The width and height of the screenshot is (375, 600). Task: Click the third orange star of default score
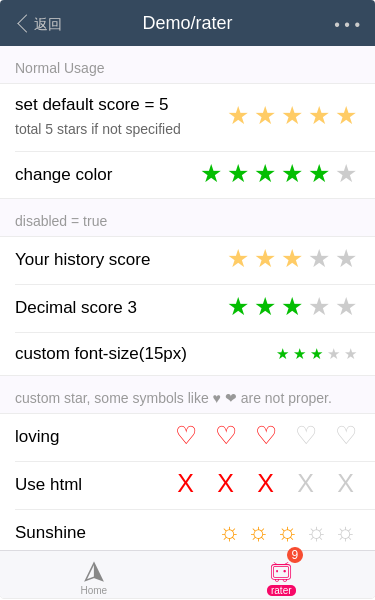click(292, 116)
